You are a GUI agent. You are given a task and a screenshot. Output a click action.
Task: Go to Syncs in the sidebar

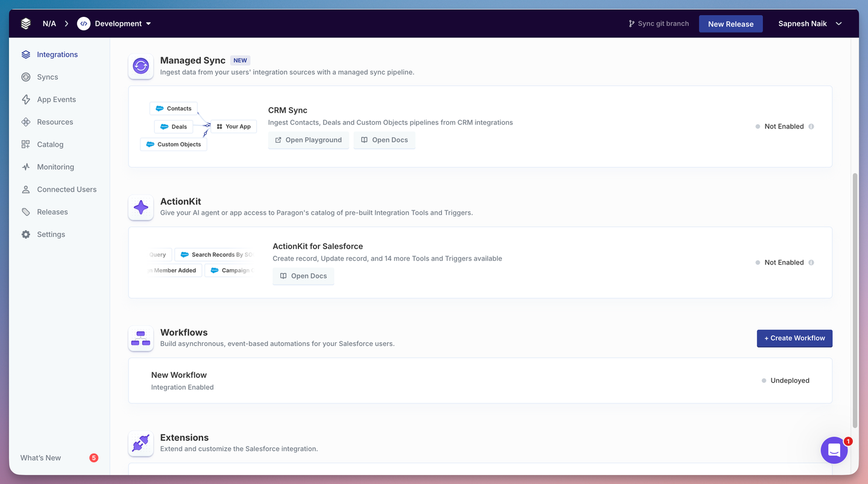48,77
